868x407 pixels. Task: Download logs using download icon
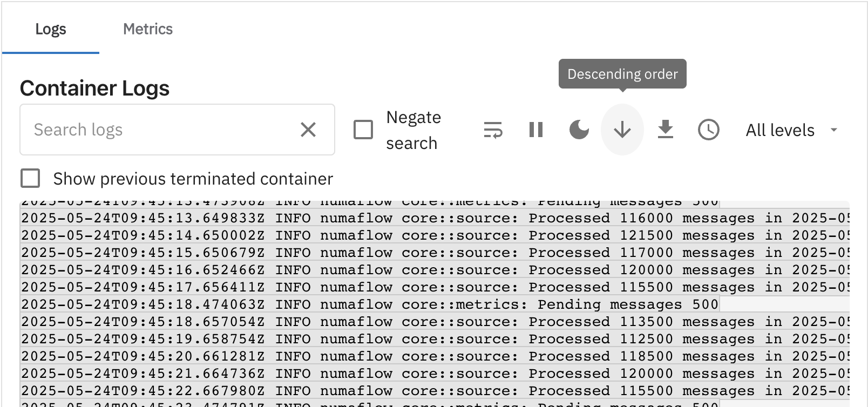click(x=666, y=130)
